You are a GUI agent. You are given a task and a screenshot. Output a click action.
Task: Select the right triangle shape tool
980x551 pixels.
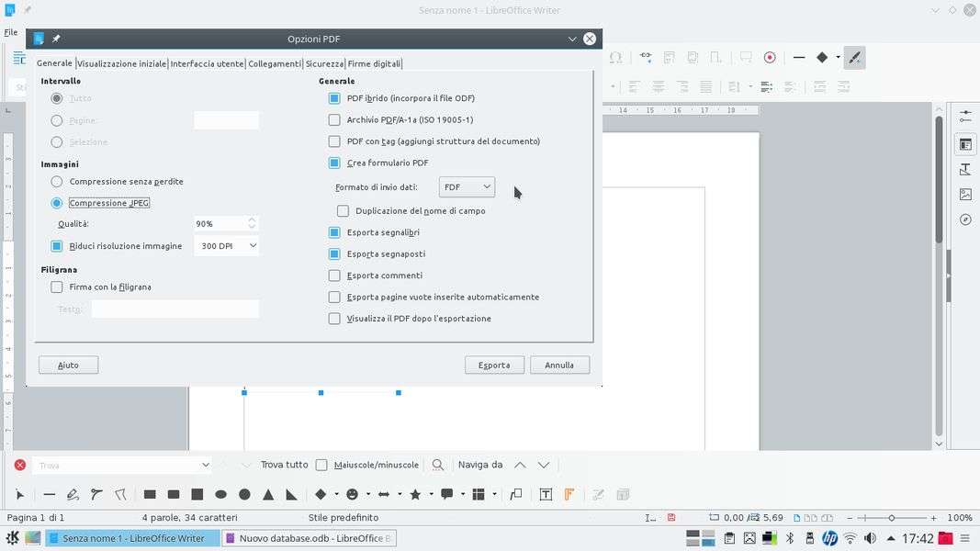click(291, 494)
